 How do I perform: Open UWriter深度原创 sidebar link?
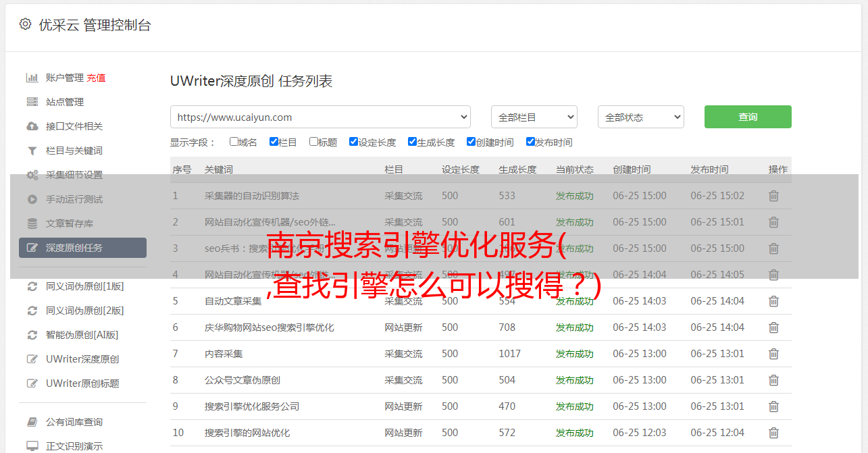pyautogui.click(x=82, y=359)
